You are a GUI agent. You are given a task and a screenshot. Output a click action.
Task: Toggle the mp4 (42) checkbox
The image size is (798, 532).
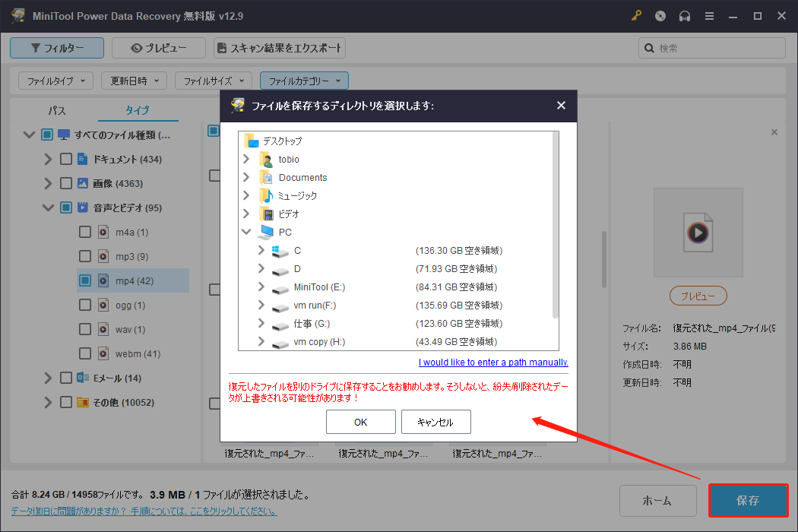coord(85,280)
